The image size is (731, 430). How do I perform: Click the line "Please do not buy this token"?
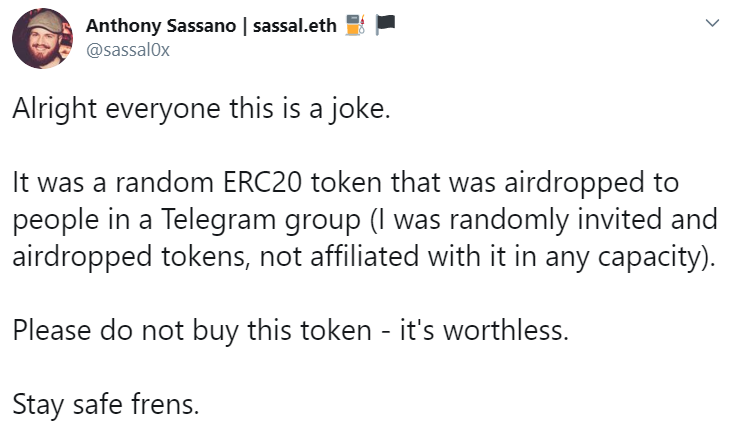pyautogui.click(x=192, y=331)
